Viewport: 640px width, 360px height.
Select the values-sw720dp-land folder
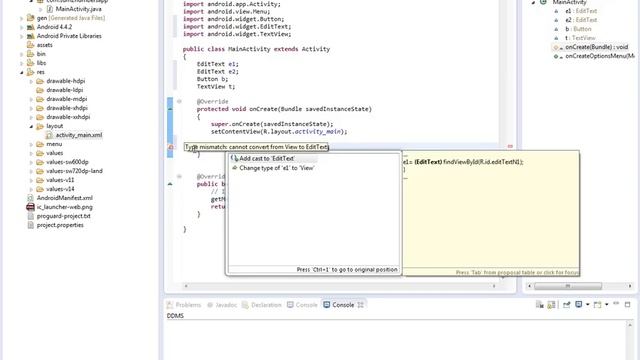(74, 171)
